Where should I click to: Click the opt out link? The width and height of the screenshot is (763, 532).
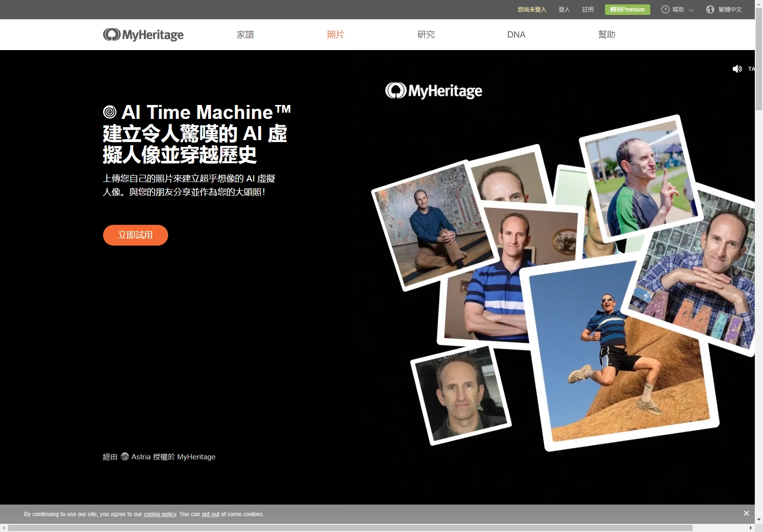[x=210, y=514]
